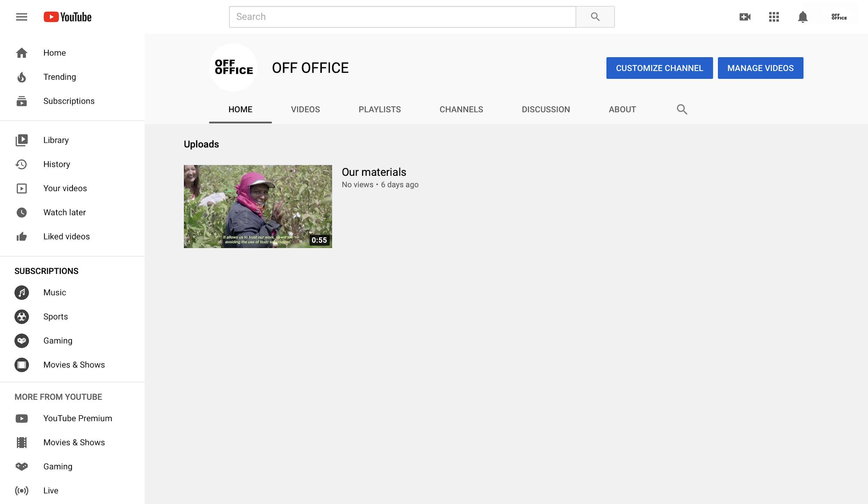Open OFF OFFICE account avatar menu
The width and height of the screenshot is (868, 504).
click(839, 17)
